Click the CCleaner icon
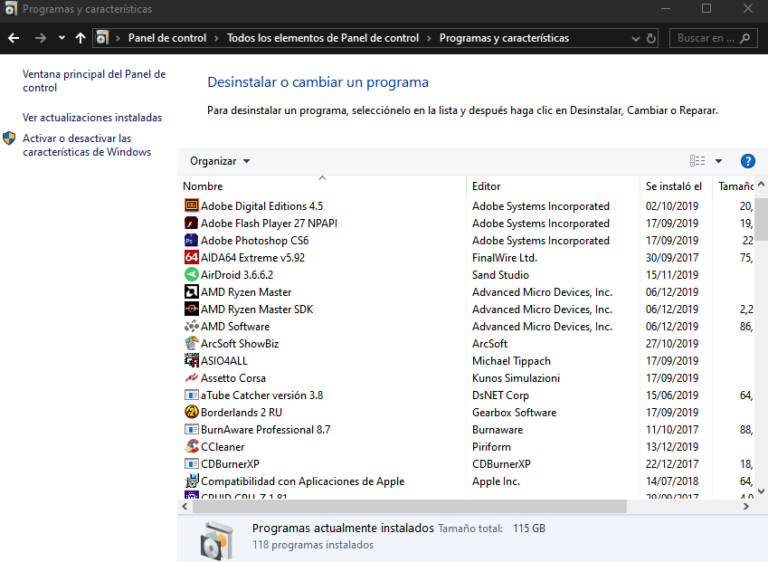This screenshot has width=768, height=562. click(x=191, y=446)
